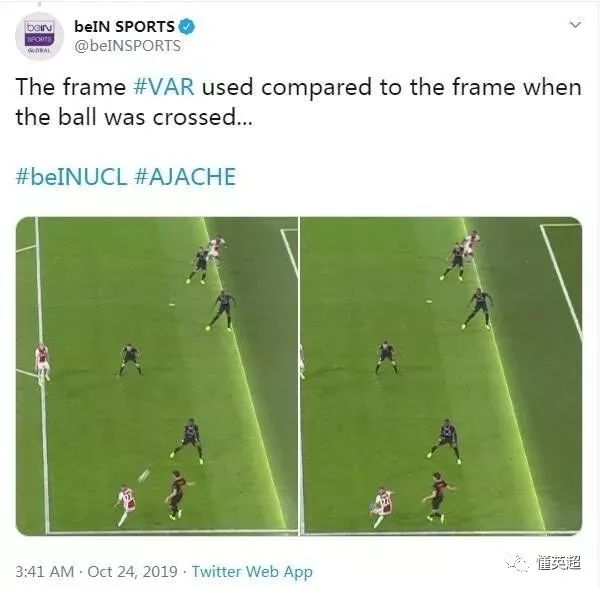This screenshot has height=589, width=600.
Task: Open the @beINSPORTS handle link
Action: click(x=127, y=46)
